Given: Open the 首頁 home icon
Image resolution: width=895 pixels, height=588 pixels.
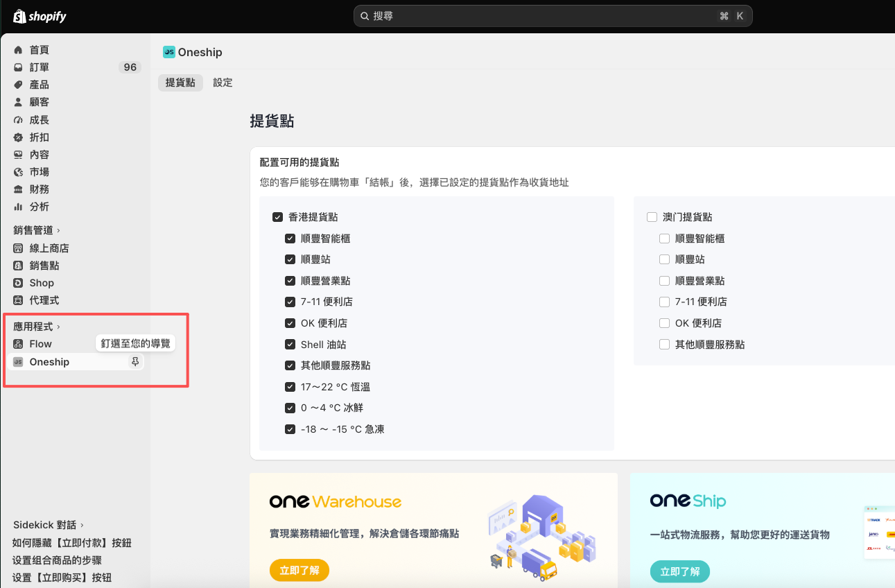Looking at the screenshot, I should pyautogui.click(x=18, y=50).
